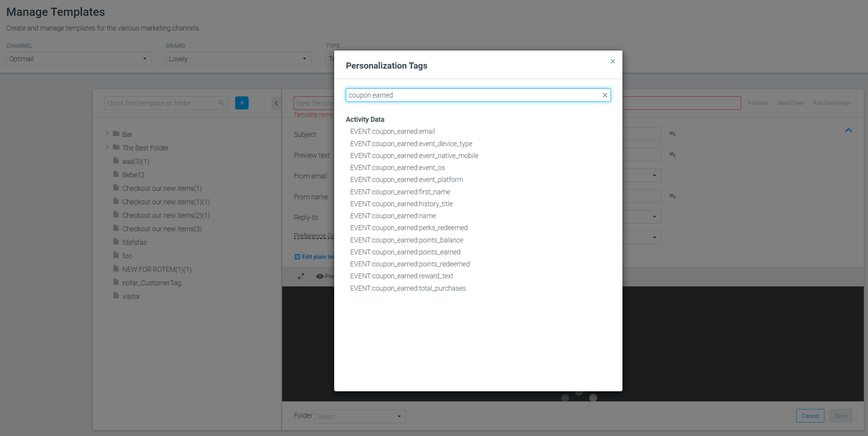The width and height of the screenshot is (868, 436).
Task: Expand The Best Folder tree node
Action: [107, 147]
